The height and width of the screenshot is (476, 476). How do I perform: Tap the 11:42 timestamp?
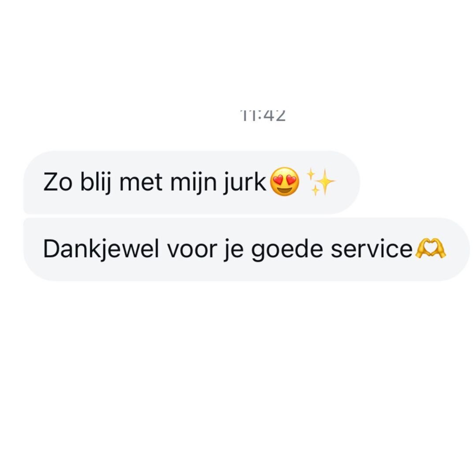[x=263, y=115]
